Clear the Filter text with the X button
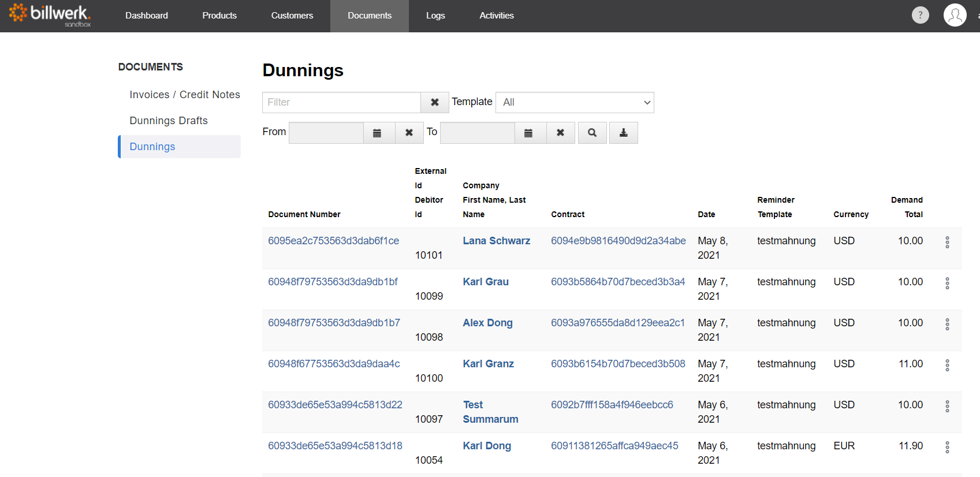Screen dimensions: 980x477 click(435, 102)
